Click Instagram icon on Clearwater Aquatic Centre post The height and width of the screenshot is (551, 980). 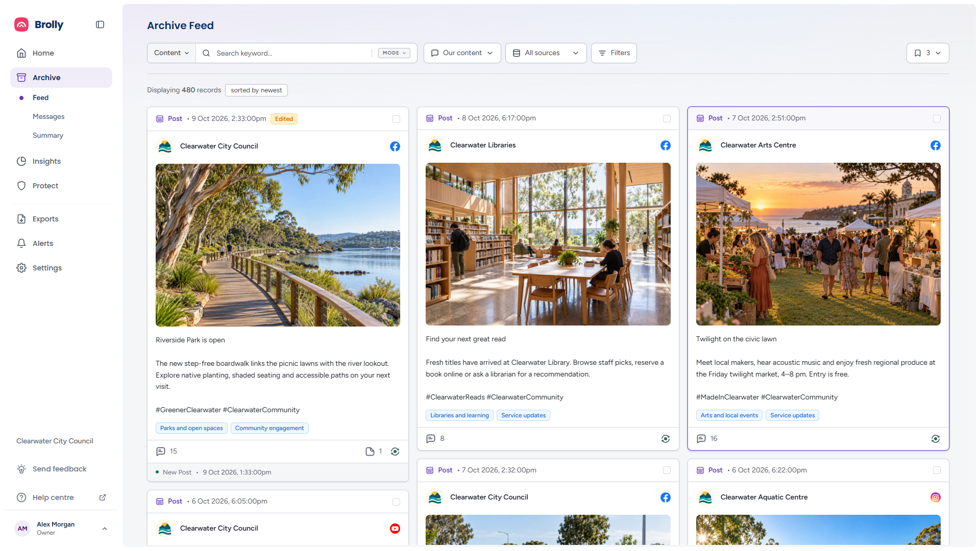936,497
